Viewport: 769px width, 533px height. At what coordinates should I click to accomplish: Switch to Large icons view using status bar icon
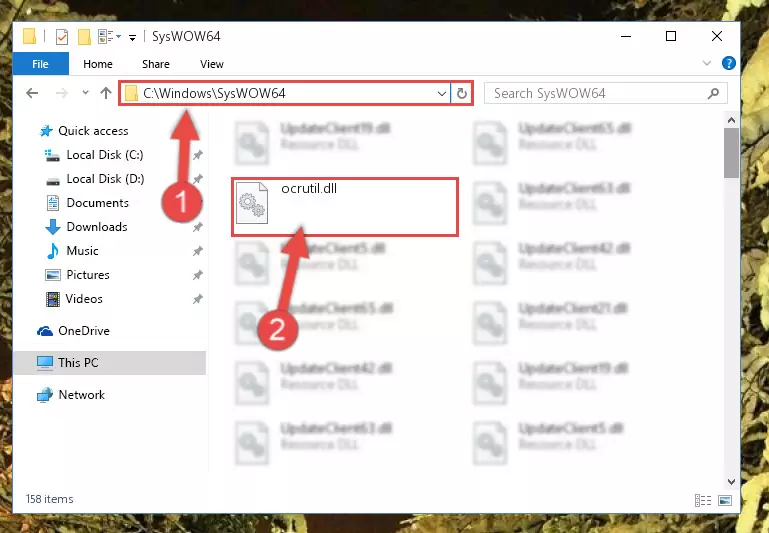724,500
